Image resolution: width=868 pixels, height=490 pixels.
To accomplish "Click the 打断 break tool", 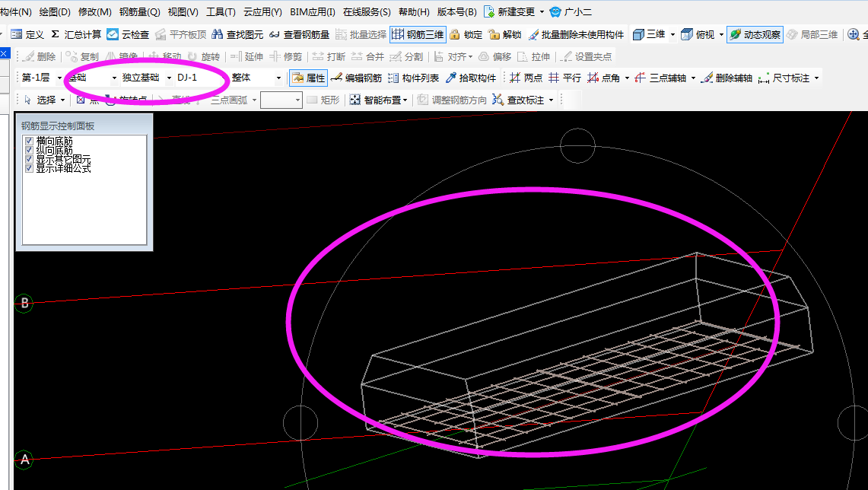I will coord(329,56).
